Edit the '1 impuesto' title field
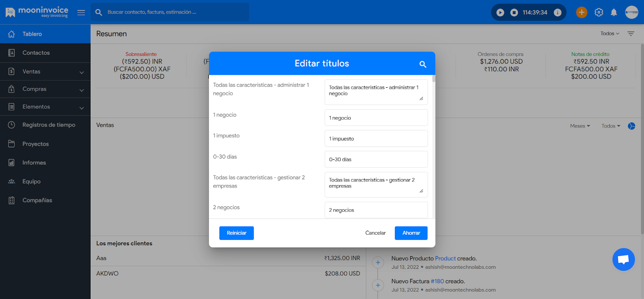Image resolution: width=644 pixels, height=299 pixels. pyautogui.click(x=376, y=138)
